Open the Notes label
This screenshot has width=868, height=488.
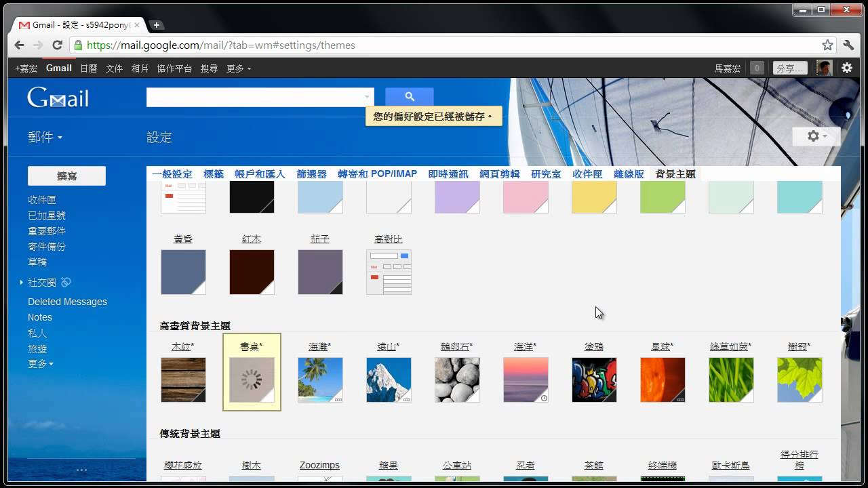(40, 317)
